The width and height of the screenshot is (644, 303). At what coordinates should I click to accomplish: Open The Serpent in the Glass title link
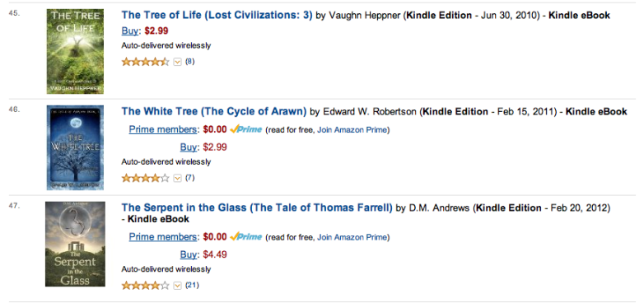pos(257,207)
